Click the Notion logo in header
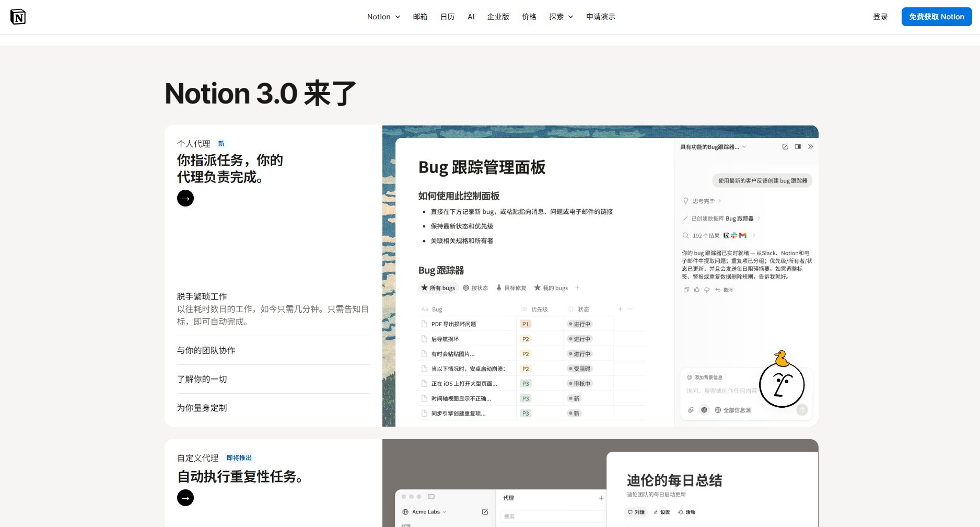This screenshot has width=980, height=527. coord(18,17)
